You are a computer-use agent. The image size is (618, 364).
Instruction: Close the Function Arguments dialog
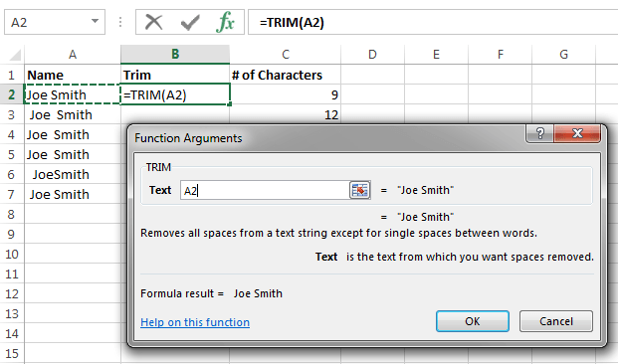click(577, 133)
